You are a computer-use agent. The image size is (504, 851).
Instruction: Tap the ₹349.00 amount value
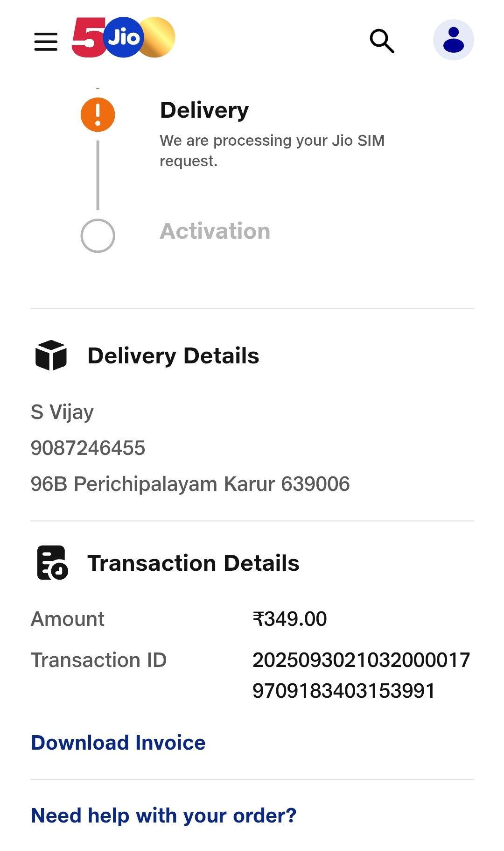tap(289, 619)
